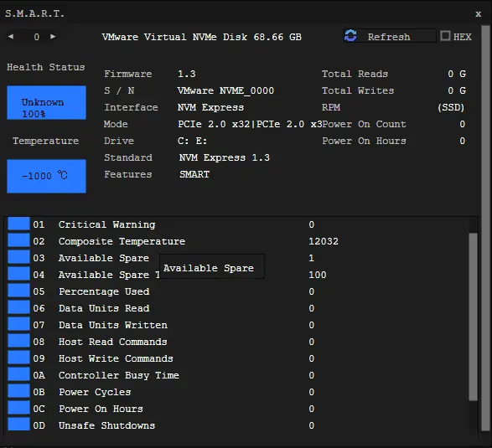Click the attribute list scrollbar thumb
The image size is (492, 448).
click(x=473, y=317)
